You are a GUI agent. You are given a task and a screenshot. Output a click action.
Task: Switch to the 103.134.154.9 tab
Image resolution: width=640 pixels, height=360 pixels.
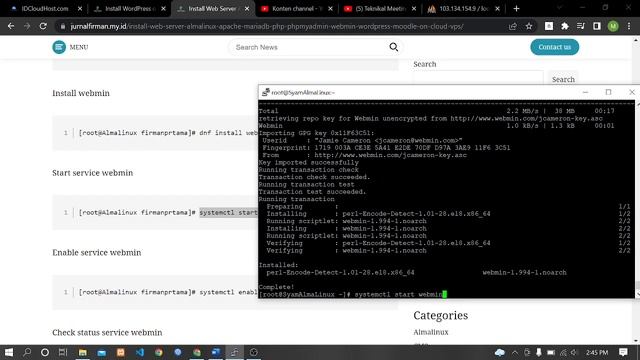[463, 9]
